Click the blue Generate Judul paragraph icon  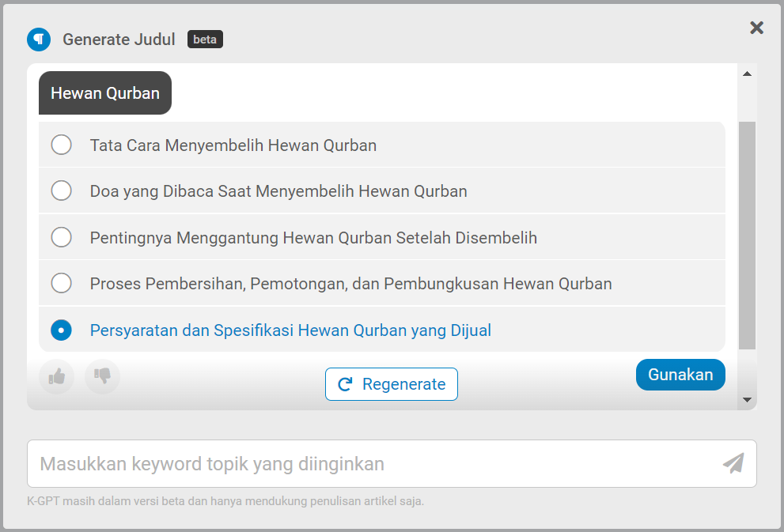pos(39,40)
